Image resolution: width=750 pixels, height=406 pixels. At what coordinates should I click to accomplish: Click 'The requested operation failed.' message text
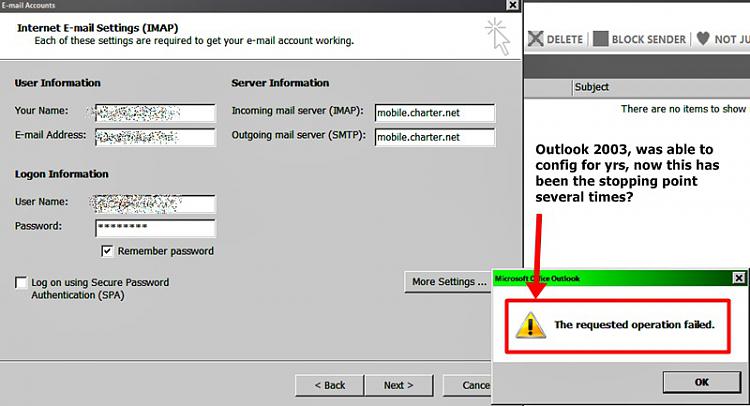634,325
